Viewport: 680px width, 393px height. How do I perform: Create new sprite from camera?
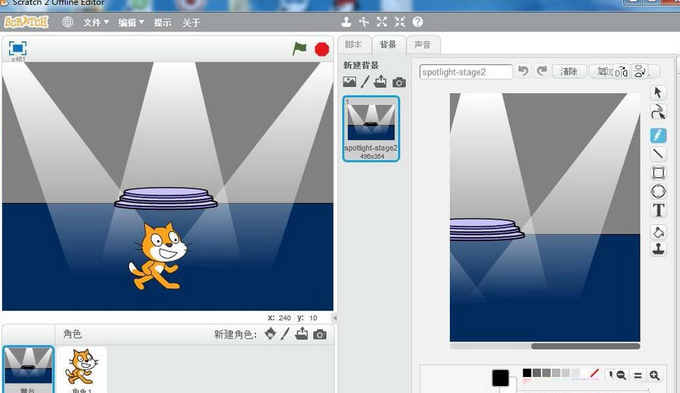tap(320, 334)
